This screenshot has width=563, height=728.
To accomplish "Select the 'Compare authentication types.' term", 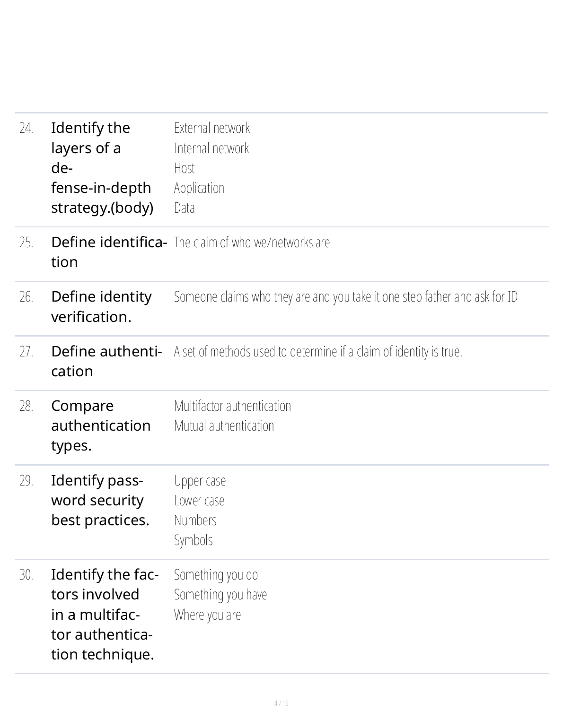I will 100,425.
